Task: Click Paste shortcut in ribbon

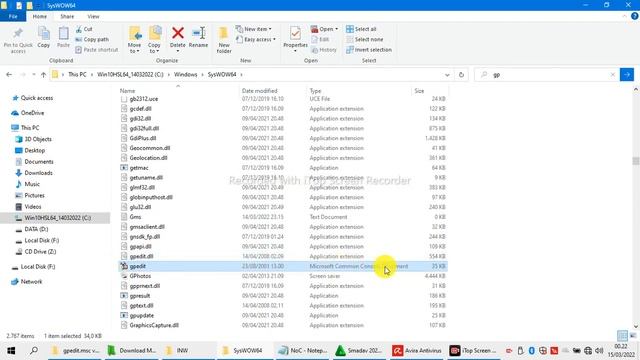Action: tap(97, 50)
